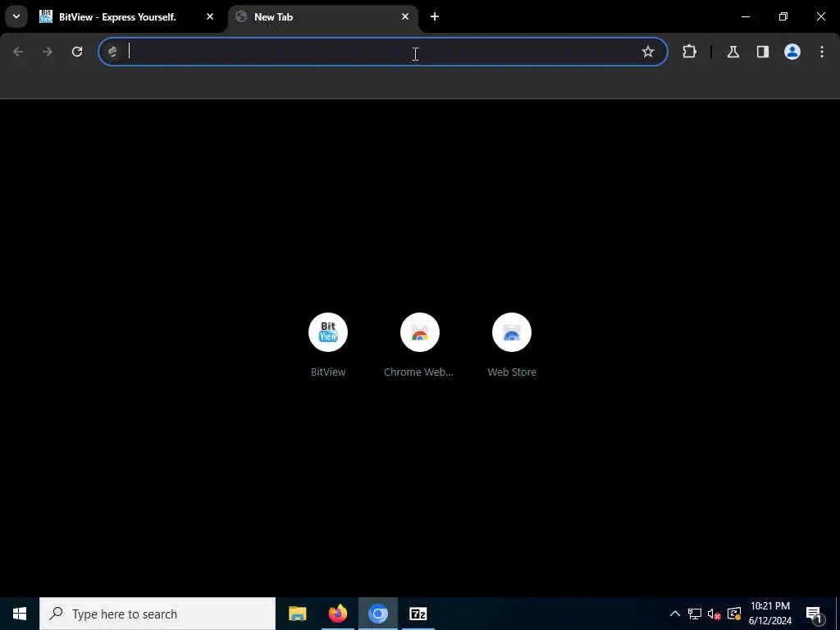Open the Chrome Web... shortcut tile
840x630 pixels.
tap(419, 345)
